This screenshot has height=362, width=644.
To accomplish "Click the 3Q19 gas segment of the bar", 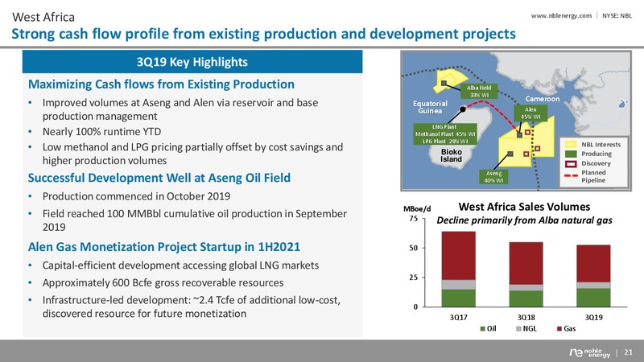I will tap(593, 264).
